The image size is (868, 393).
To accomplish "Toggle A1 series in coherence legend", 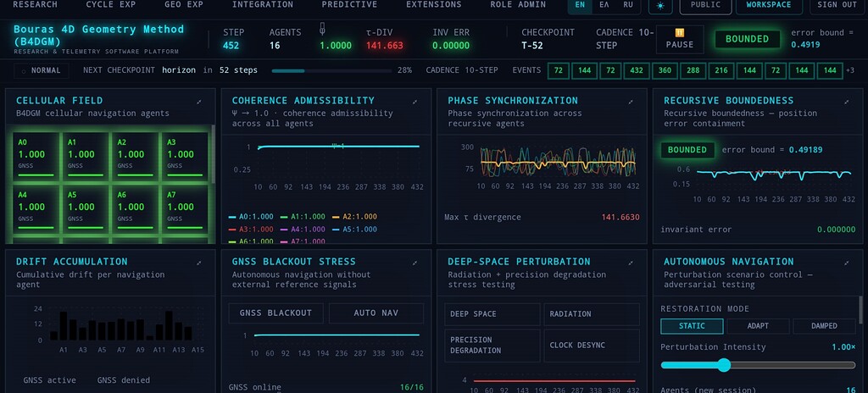I will (303, 217).
